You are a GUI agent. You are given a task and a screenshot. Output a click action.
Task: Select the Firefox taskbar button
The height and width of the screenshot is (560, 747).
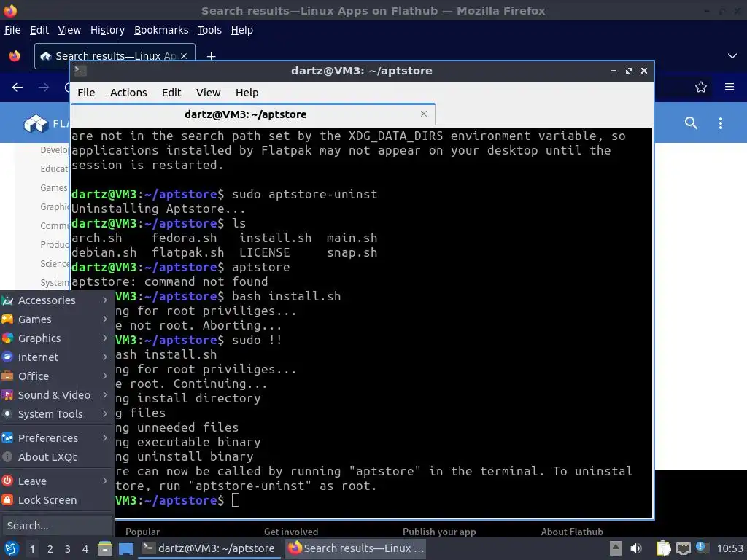355,548
